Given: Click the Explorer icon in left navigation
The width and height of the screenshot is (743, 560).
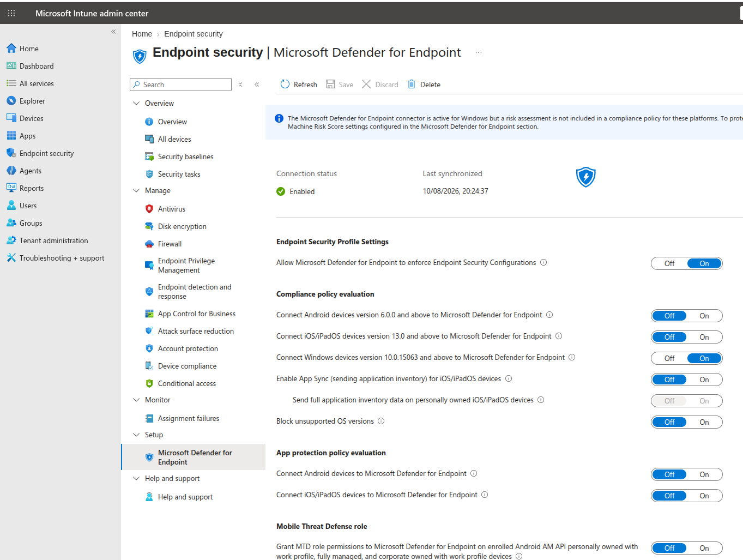Looking at the screenshot, I should [x=11, y=101].
